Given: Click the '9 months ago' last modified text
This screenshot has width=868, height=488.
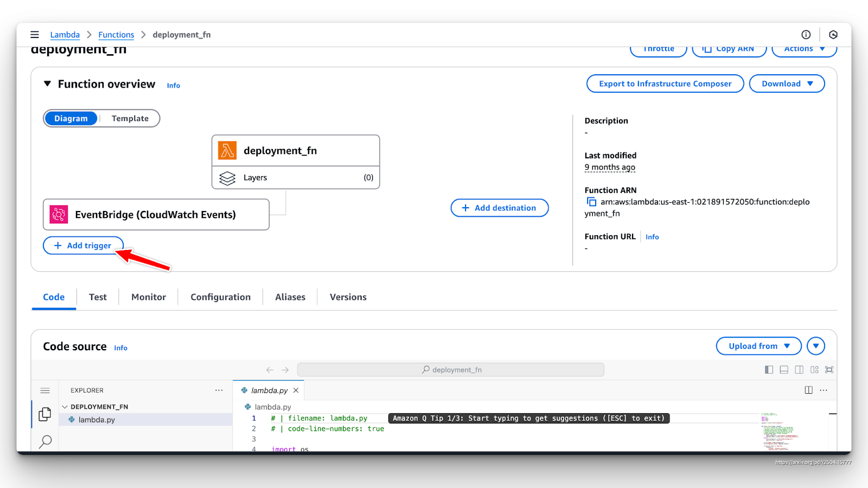Looking at the screenshot, I should tap(610, 168).
